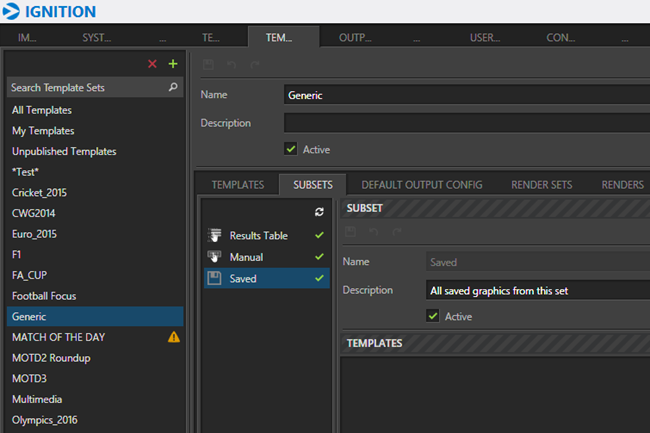Select the FA_CUP template set
Screen dimensions: 650x433
(x=95, y=275)
